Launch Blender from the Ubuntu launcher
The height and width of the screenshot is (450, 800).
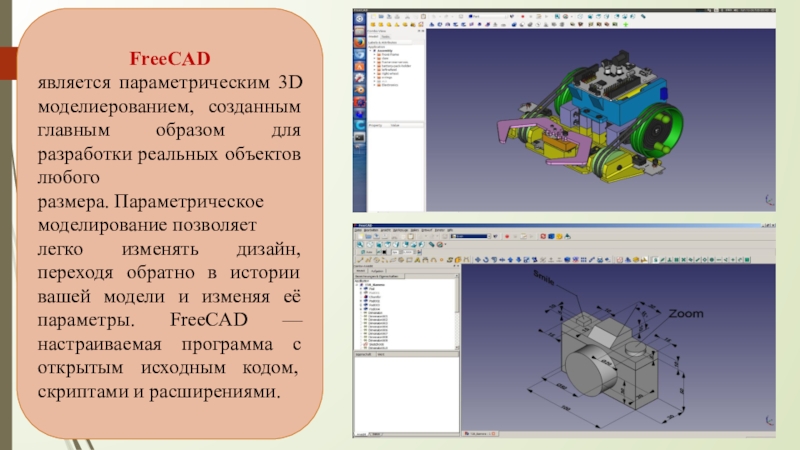pos(359,90)
